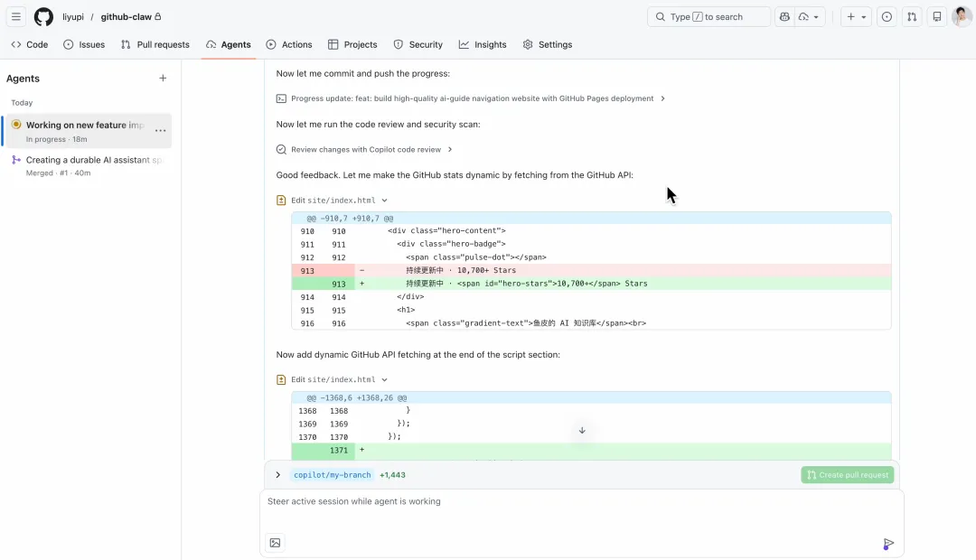Open the hamburger navigation menu

16,16
